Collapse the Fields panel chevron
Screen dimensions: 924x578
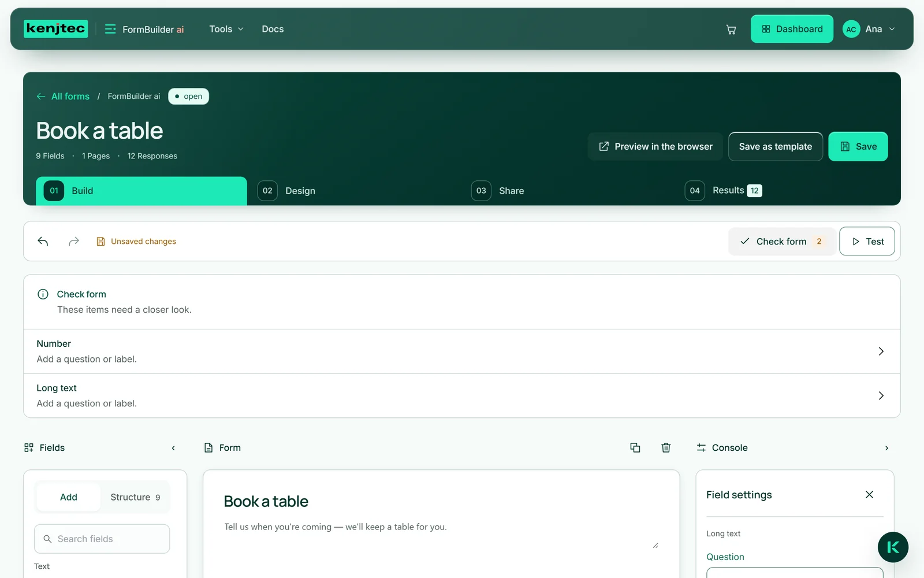[x=173, y=448]
